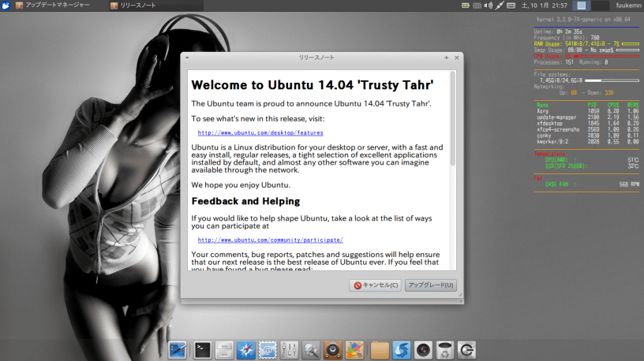Click the Welcome to Ubuntu 14.04 heading
This screenshot has height=361, width=644.
[x=313, y=85]
